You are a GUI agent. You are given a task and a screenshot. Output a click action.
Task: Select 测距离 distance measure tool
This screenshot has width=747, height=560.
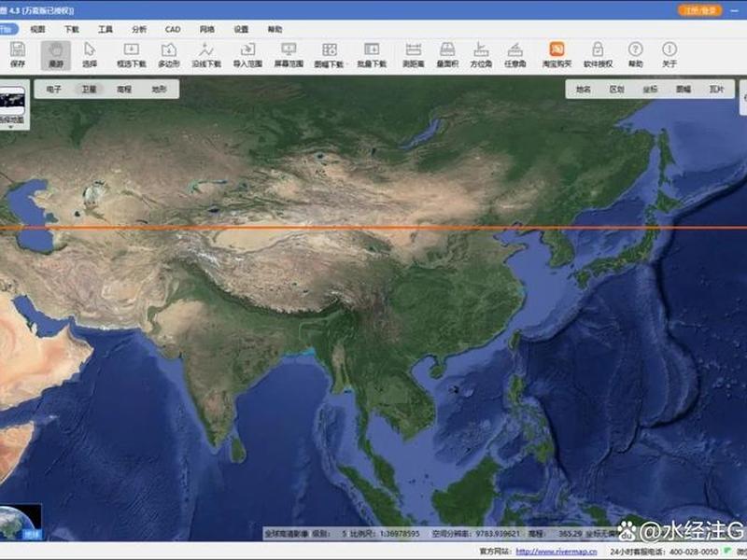413,54
